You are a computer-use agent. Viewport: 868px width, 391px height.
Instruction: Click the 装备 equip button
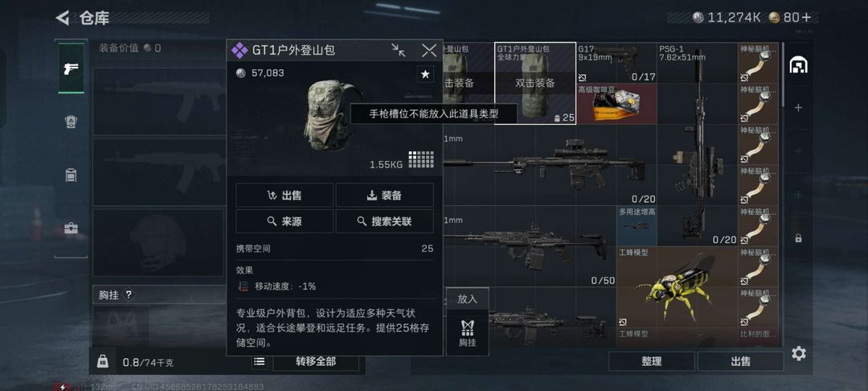pos(385,195)
